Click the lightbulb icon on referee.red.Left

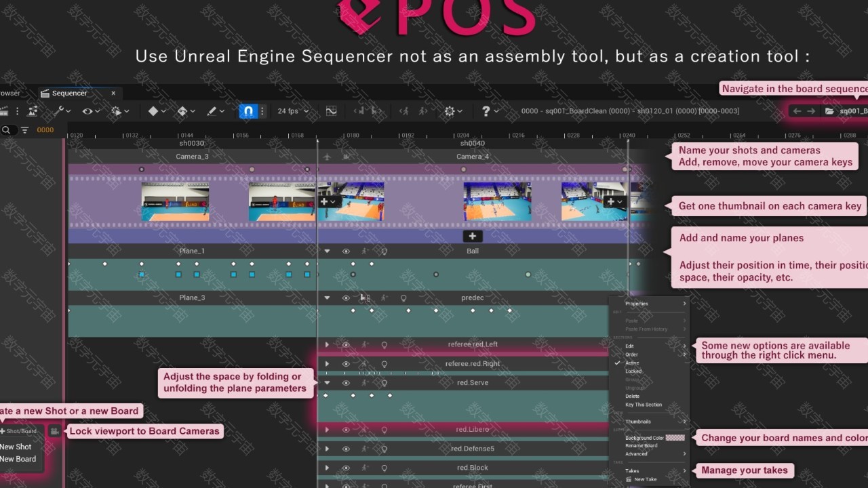(x=384, y=344)
